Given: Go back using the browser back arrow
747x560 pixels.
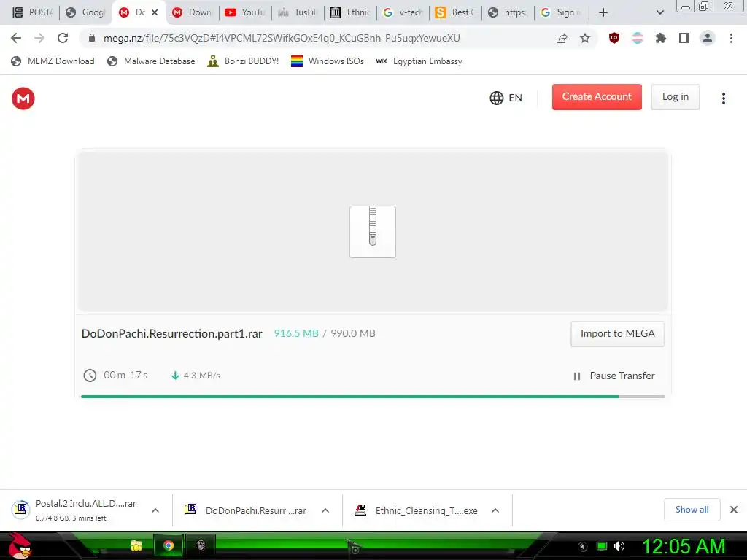Looking at the screenshot, I should [x=16, y=38].
